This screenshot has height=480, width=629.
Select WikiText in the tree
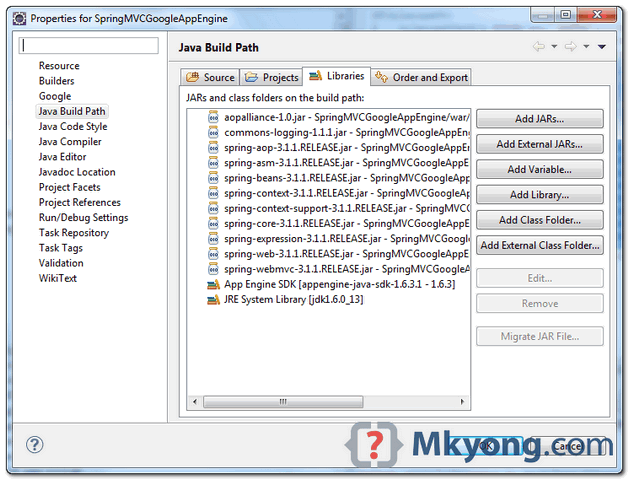(58, 278)
